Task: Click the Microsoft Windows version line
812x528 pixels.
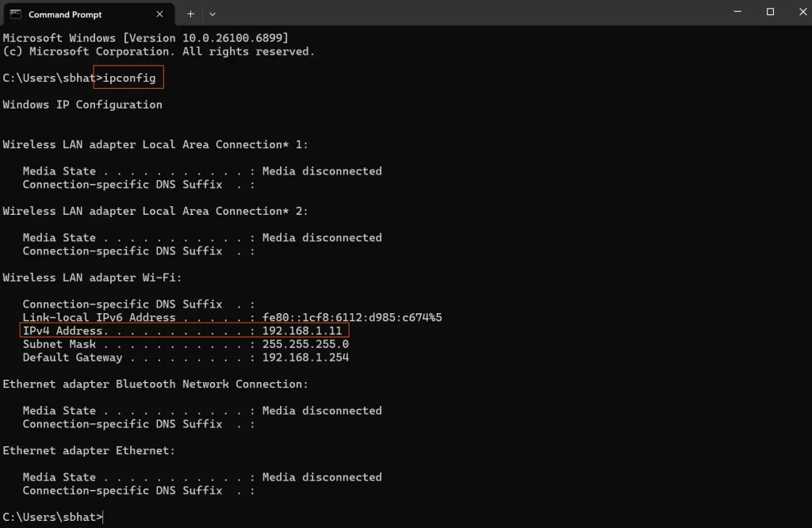Action: coord(145,38)
